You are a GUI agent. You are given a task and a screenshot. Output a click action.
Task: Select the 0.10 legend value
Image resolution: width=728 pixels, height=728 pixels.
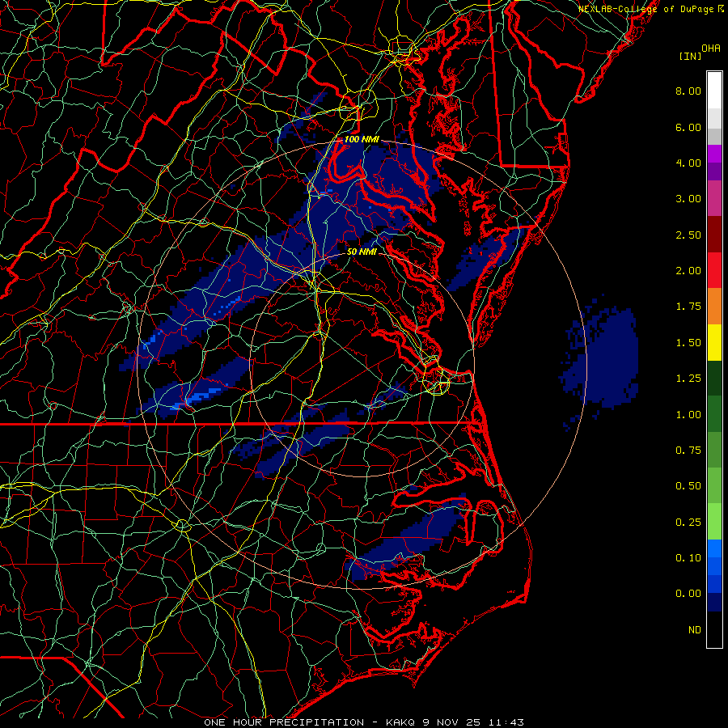[688, 558]
